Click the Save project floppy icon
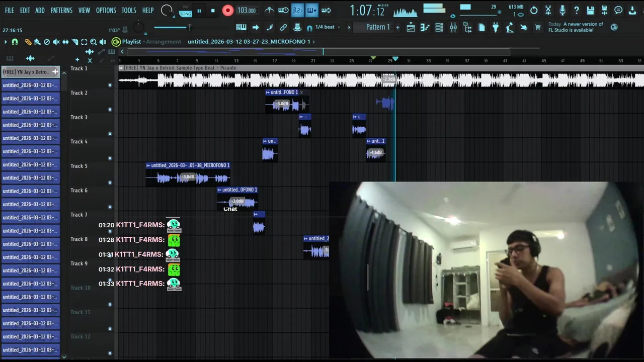 coord(590,10)
